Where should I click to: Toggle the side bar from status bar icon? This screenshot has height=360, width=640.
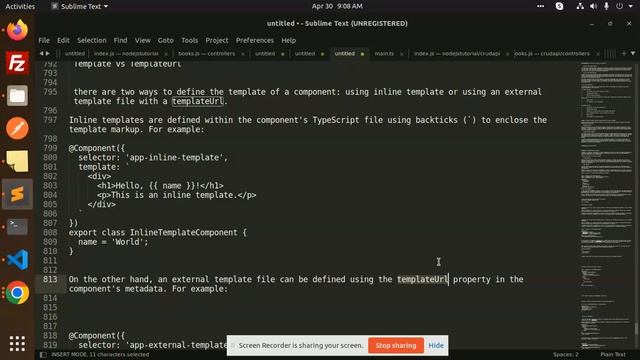click(x=43, y=355)
